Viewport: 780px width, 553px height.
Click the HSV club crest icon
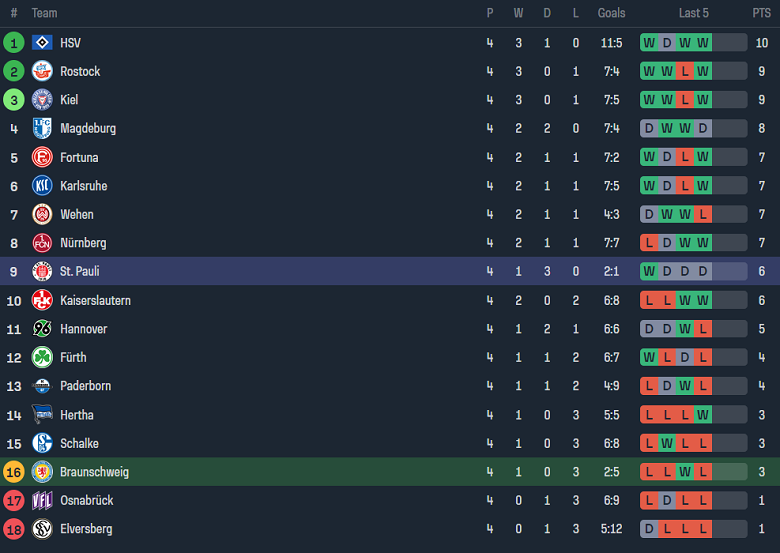(x=42, y=43)
